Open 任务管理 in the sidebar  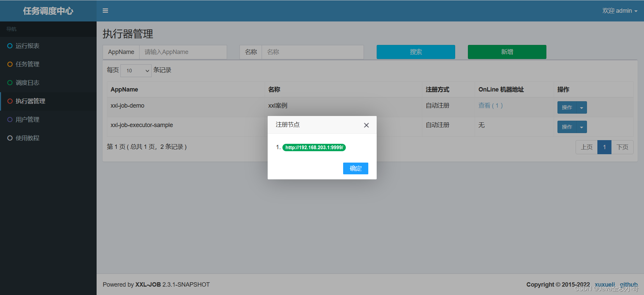(48, 64)
